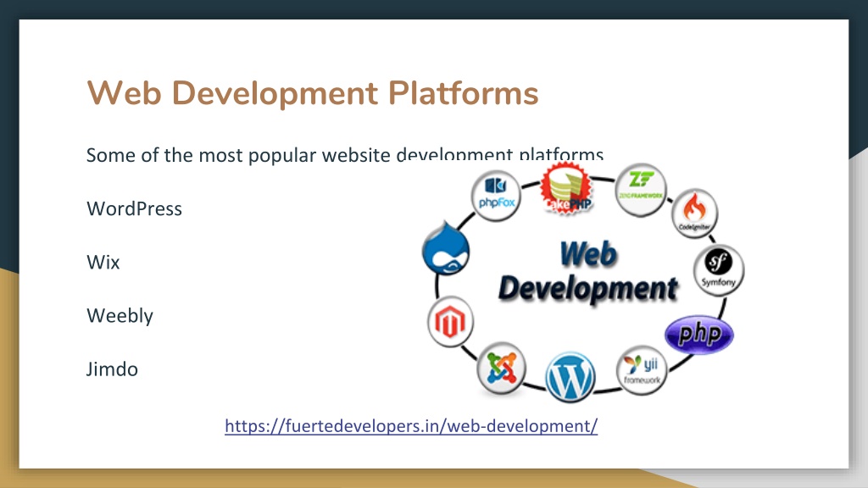Select the Jimdo list item text
The width and height of the screenshot is (868, 488).
click(x=112, y=369)
